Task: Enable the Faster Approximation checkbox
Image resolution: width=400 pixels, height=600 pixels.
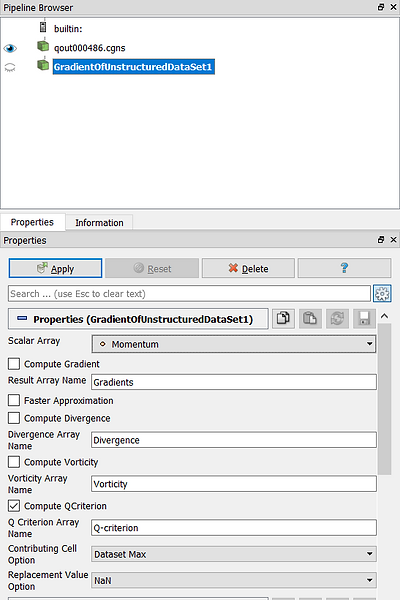Action: 14,400
